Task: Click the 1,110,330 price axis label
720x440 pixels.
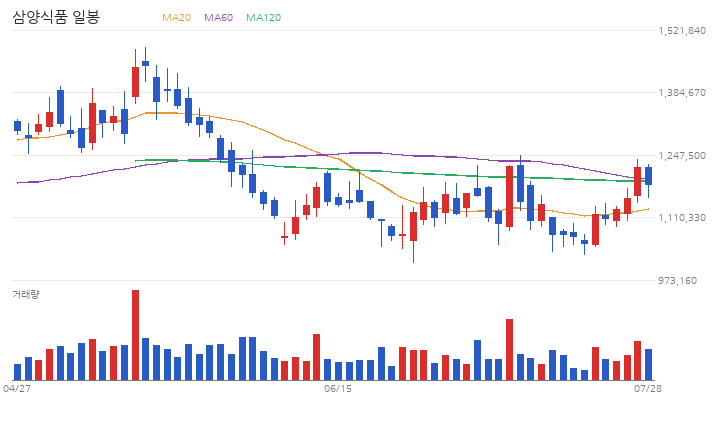Action: (x=682, y=218)
